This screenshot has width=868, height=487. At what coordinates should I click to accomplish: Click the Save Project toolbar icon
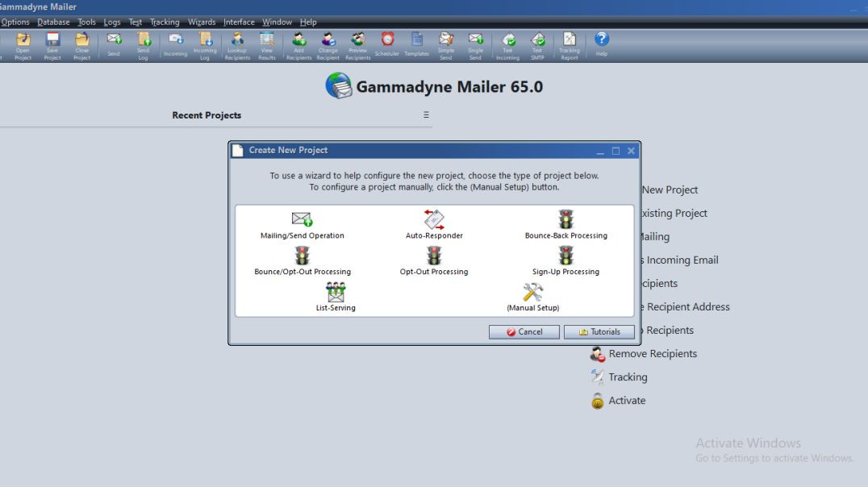click(x=52, y=45)
